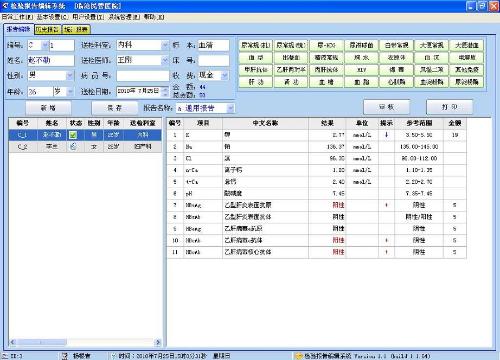Click the 参考范围 column header in results table
500x360 pixels.
click(x=419, y=123)
